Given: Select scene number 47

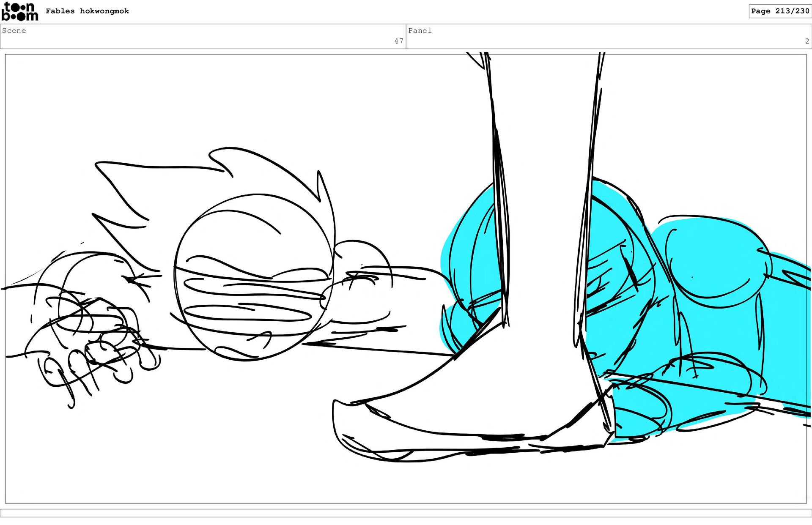Looking at the screenshot, I should click(x=398, y=41).
